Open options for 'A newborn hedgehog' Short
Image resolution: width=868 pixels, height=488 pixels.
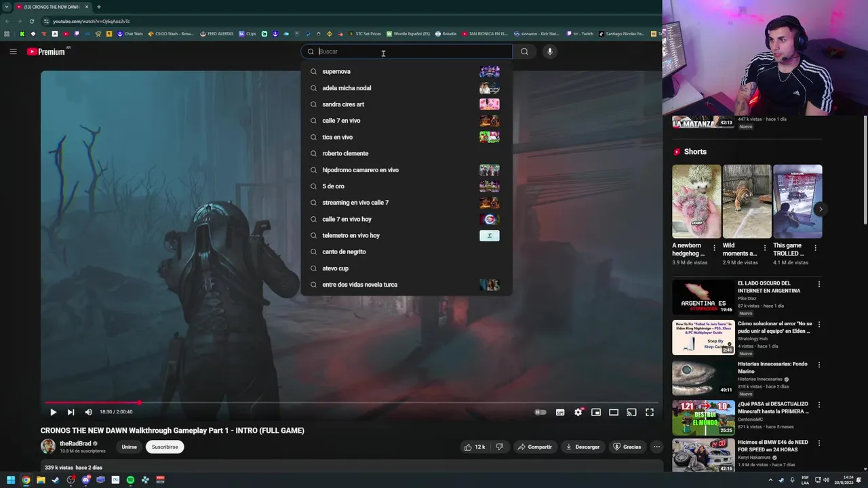coord(714,248)
